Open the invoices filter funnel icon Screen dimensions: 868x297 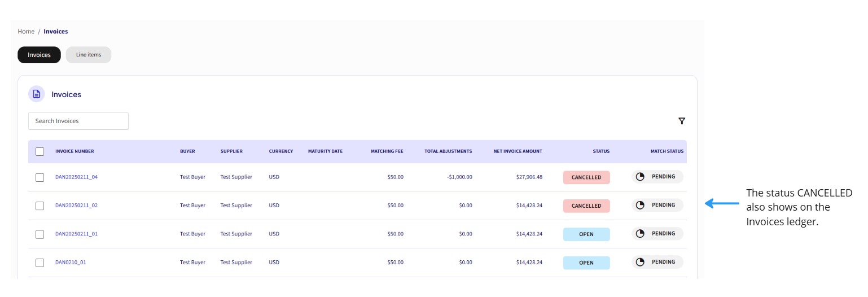pos(682,121)
